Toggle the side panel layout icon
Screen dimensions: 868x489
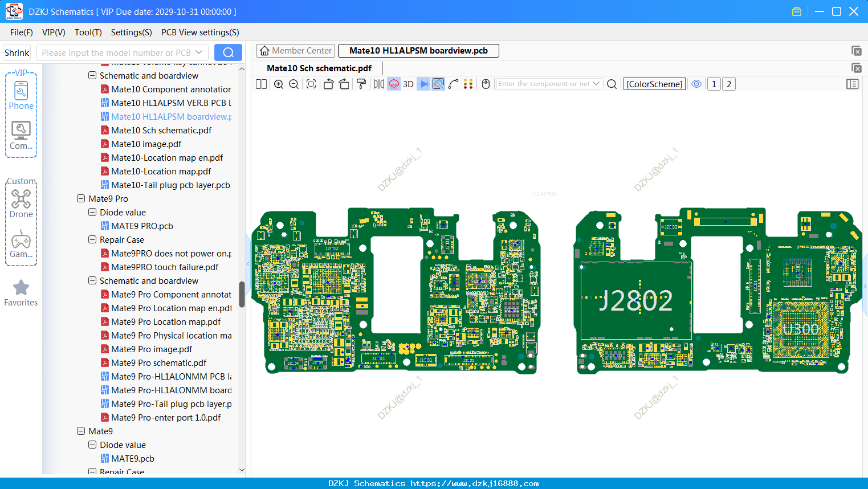(853, 84)
